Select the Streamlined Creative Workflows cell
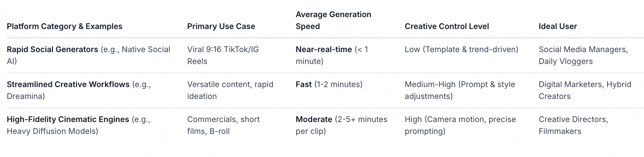 (79, 90)
